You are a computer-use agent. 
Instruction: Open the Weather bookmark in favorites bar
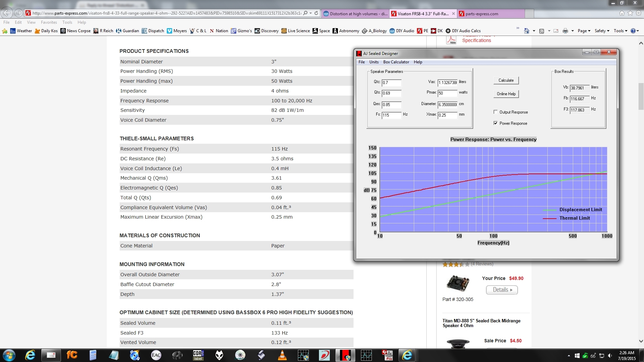(x=21, y=31)
